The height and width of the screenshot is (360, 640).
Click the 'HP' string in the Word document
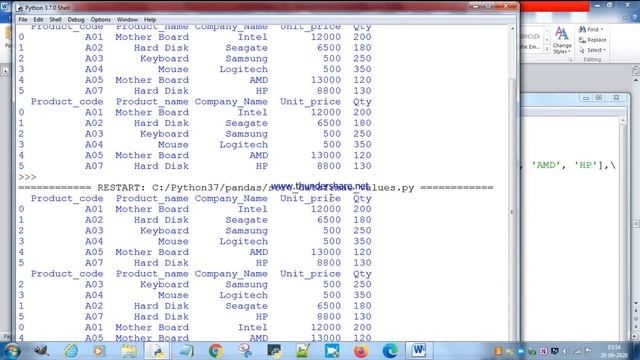(x=585, y=165)
